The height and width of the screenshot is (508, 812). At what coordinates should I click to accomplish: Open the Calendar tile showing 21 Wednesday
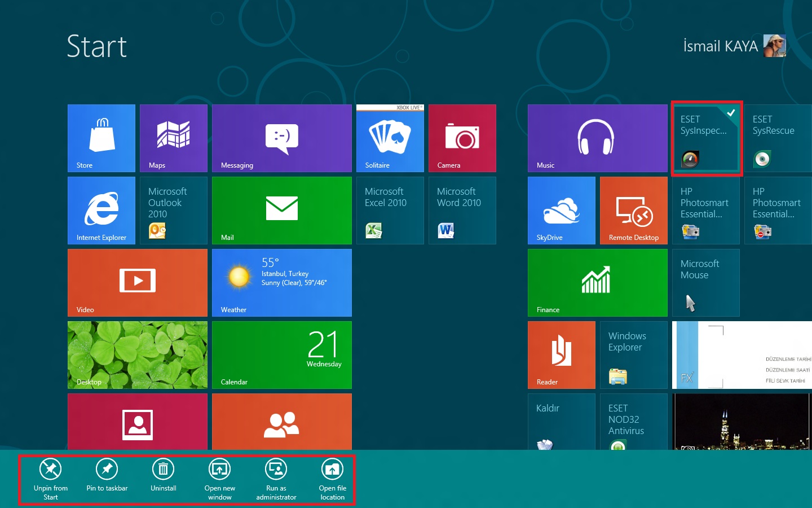tap(282, 355)
